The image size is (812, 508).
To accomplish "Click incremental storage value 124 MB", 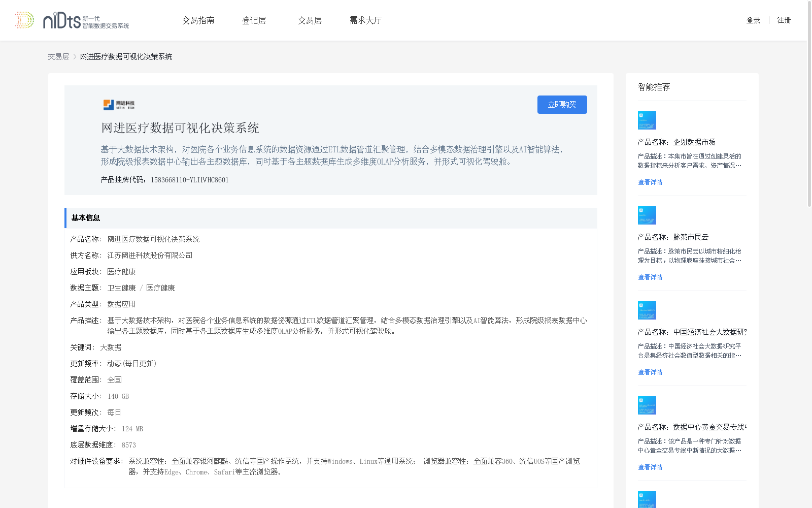I will coord(132,429).
